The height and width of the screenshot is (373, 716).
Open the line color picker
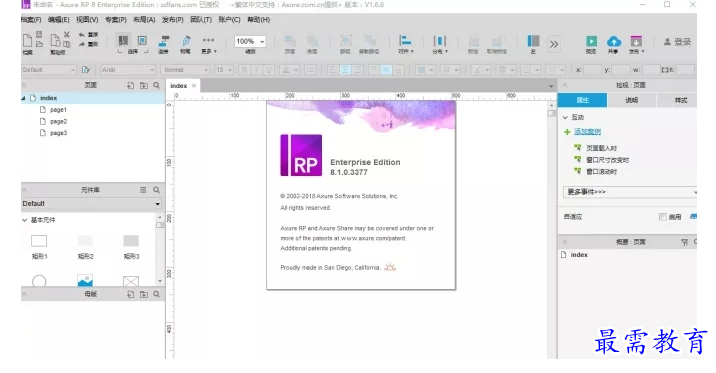coord(481,70)
